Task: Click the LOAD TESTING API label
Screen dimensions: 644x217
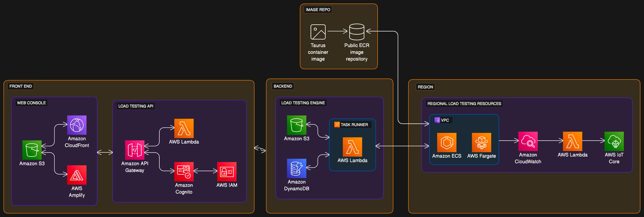Action: pyautogui.click(x=136, y=106)
